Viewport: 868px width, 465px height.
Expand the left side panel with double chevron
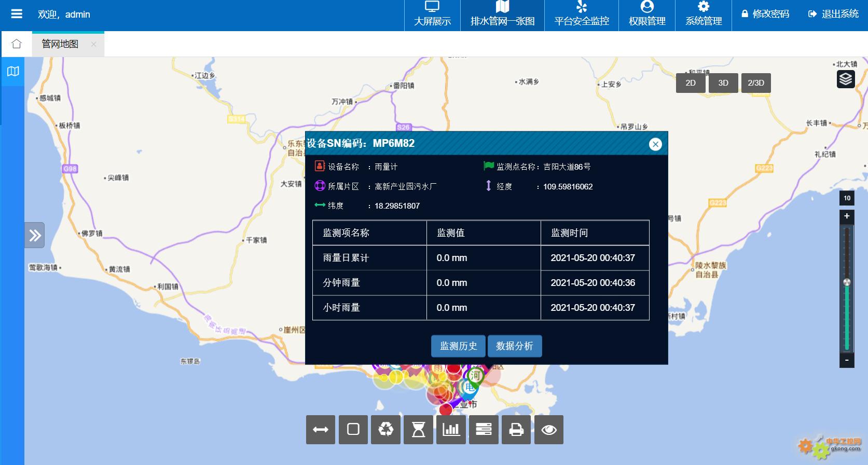[x=35, y=236]
